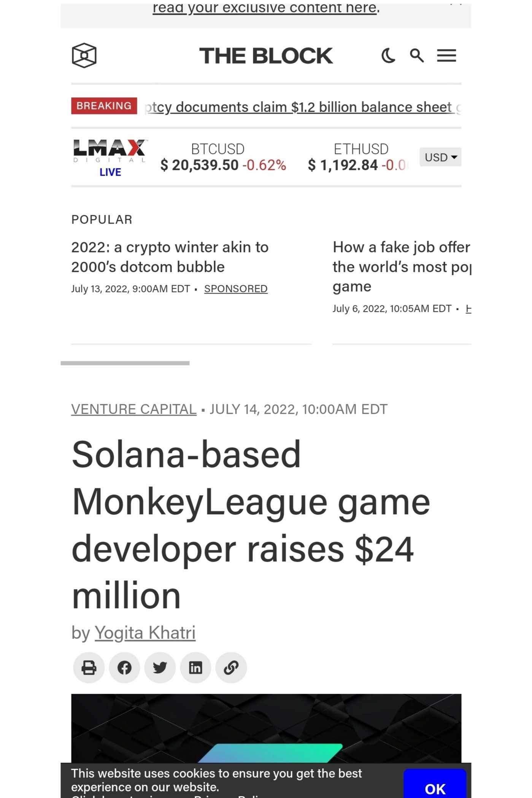Viewport: 532px width, 798px height.
Task: Click the popular carousel scroll indicator
Action: 125,363
